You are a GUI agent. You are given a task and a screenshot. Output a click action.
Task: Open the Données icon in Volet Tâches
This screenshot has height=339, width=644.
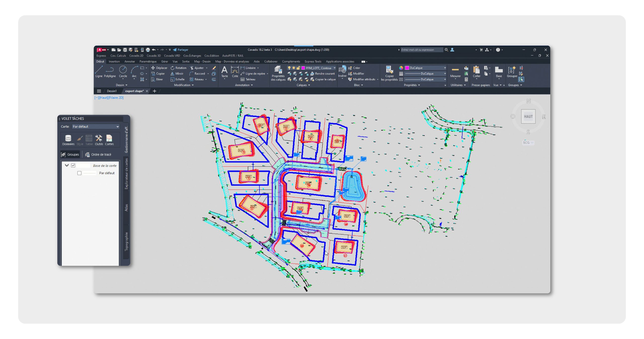point(68,140)
